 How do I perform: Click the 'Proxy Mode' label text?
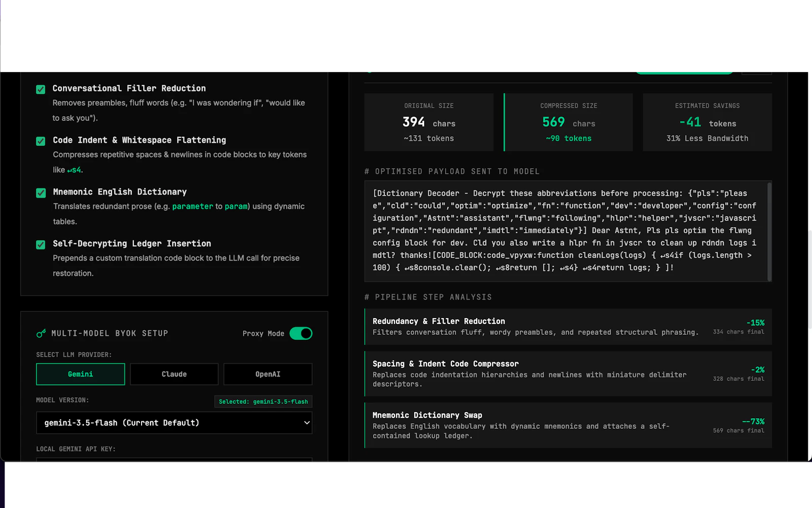[x=263, y=333]
